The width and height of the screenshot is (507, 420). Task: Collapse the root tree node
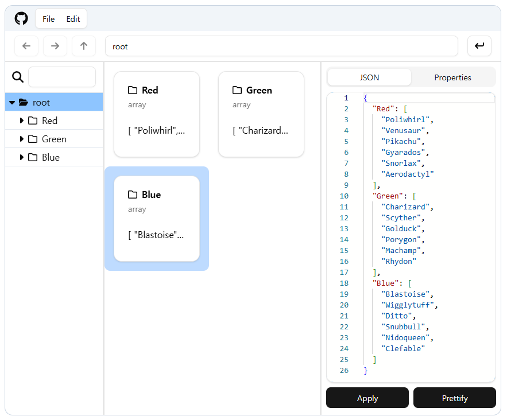point(12,102)
